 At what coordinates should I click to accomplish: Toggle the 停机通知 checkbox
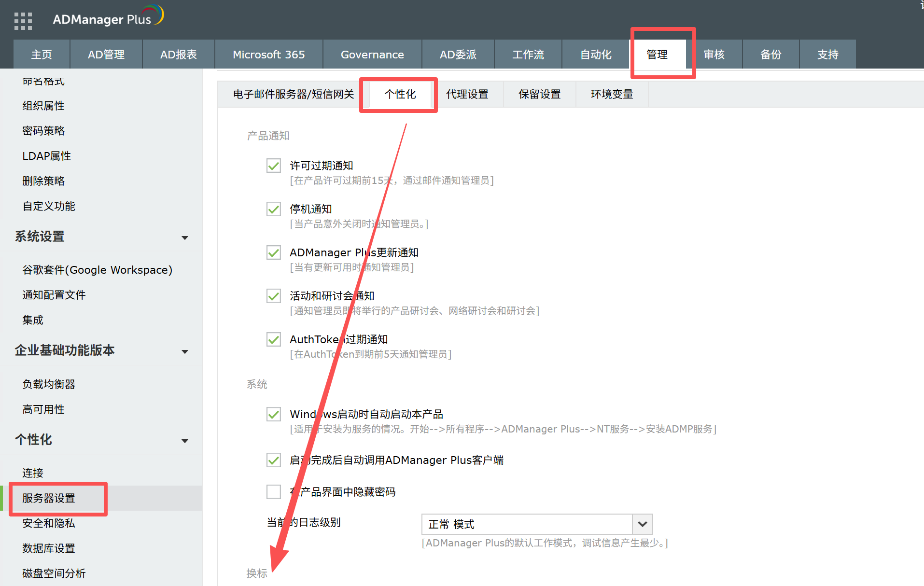[x=274, y=209]
